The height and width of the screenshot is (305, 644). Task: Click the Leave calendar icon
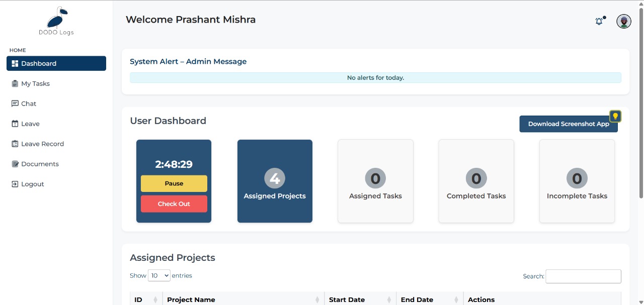tap(15, 124)
